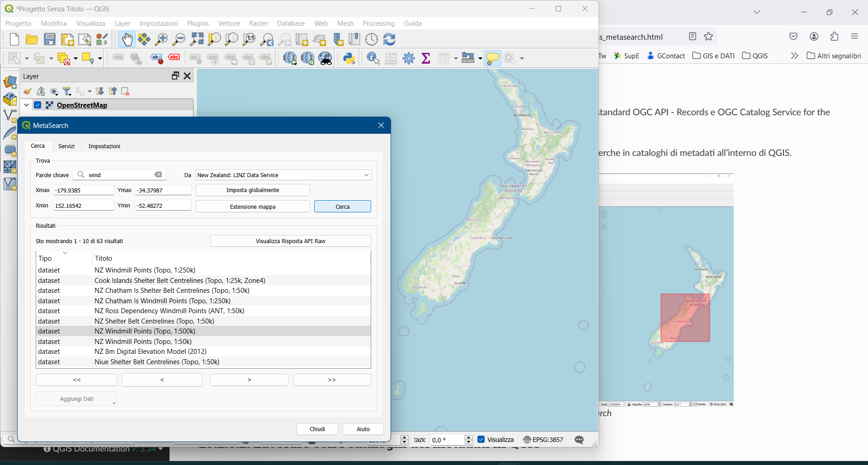Switch to the Impostazioni tab in MetaSearch

coord(104,146)
